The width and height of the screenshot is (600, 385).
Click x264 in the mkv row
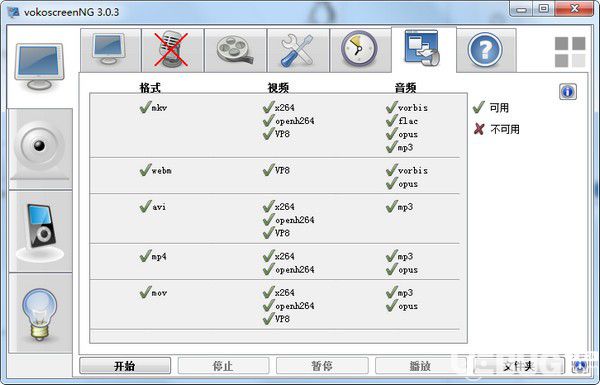click(279, 108)
